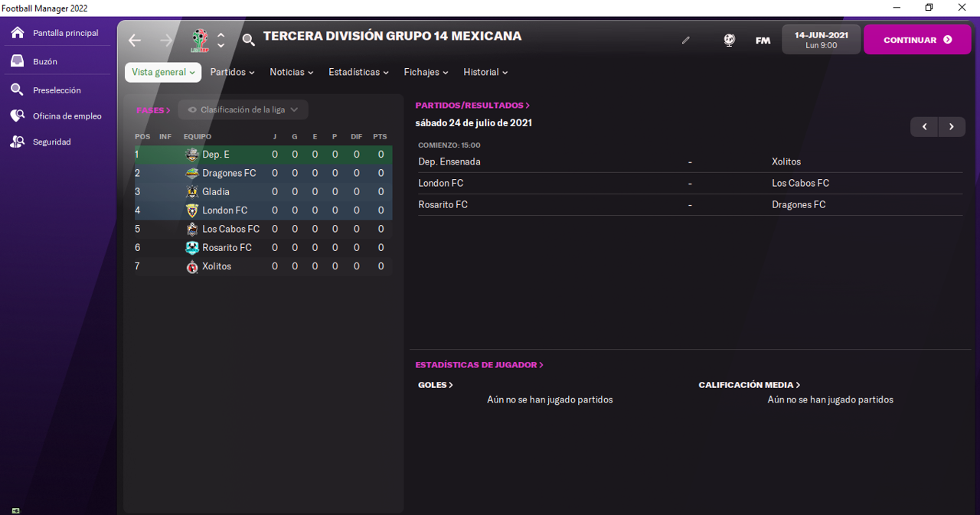Open Pantalla principal home icon in sidebar
980x515 pixels.
click(17, 33)
